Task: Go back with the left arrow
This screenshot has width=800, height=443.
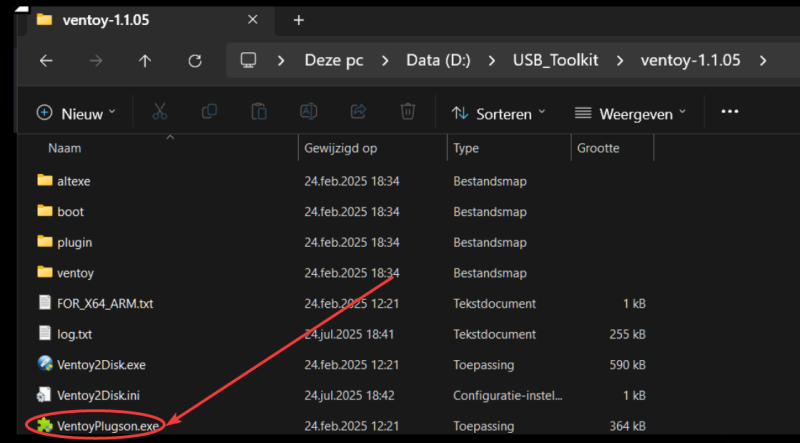Action: click(46, 61)
